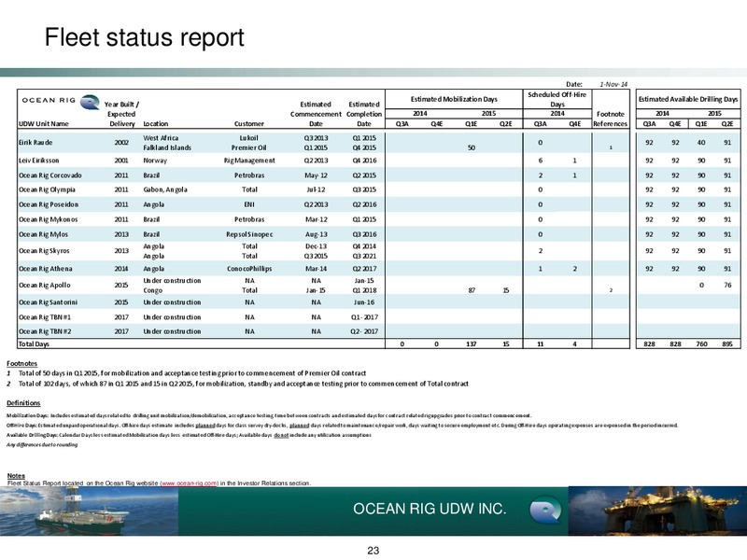Select customer 'Premier Oil' cell
Image resolution: width=747 pixels, height=560 pixels.
pyautogui.click(x=249, y=147)
